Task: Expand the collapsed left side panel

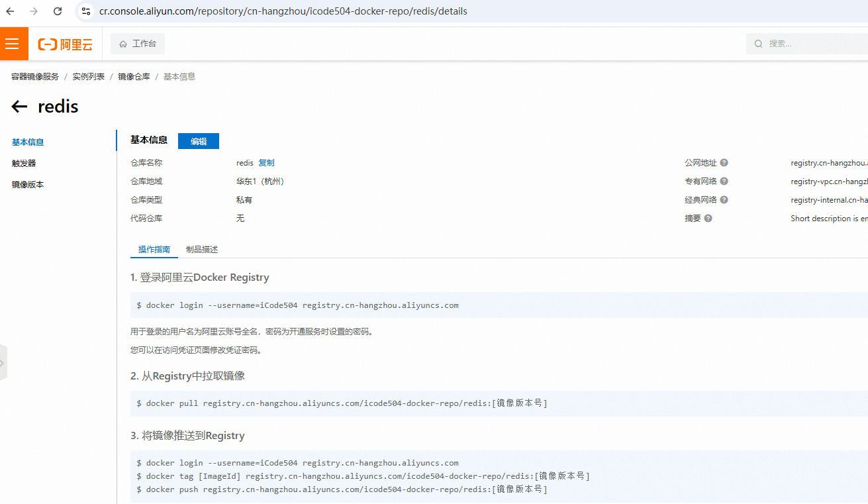Action: 3,363
